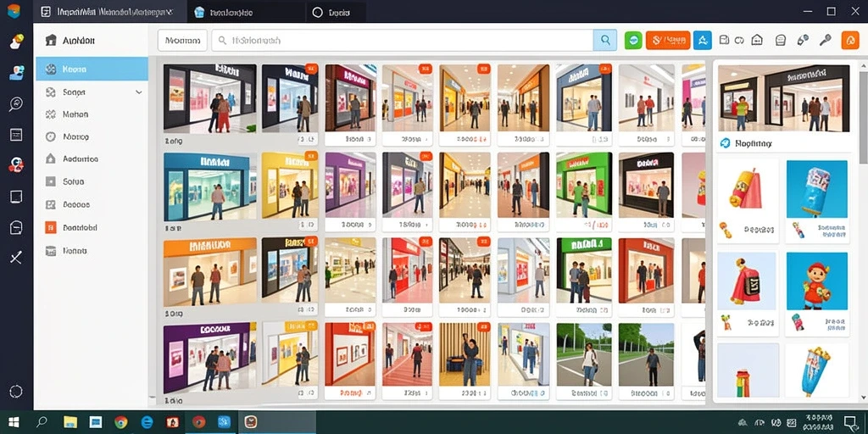Screen dimensions: 868x434
Task: Click the person avatar icon in the left rail
Action: 16,73
